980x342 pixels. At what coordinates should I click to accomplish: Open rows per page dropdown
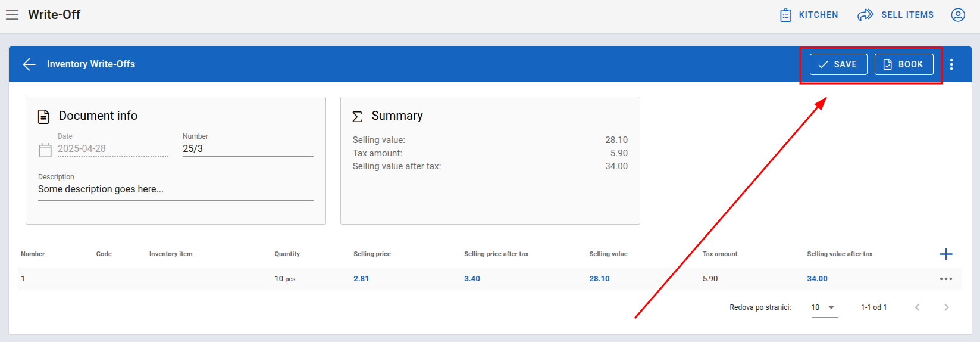point(825,307)
